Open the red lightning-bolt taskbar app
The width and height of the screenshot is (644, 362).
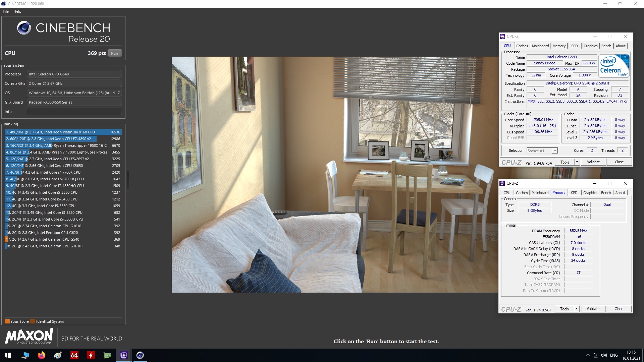(x=91, y=355)
